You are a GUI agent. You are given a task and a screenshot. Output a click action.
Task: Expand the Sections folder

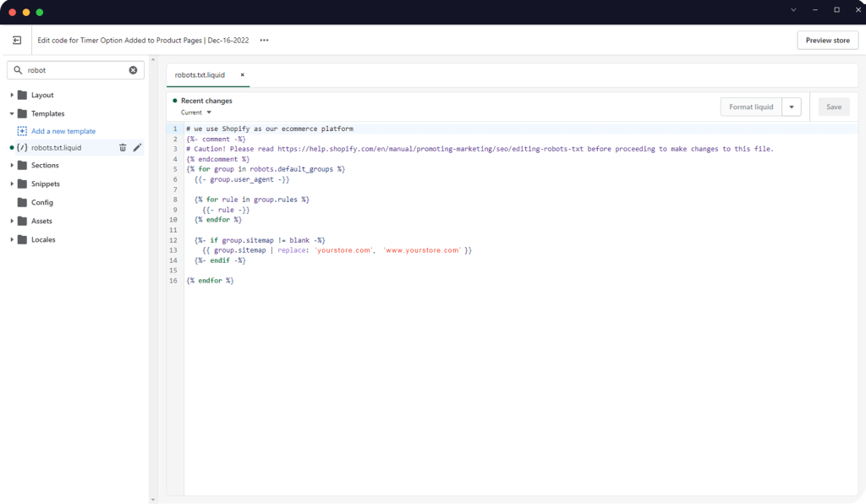click(12, 166)
